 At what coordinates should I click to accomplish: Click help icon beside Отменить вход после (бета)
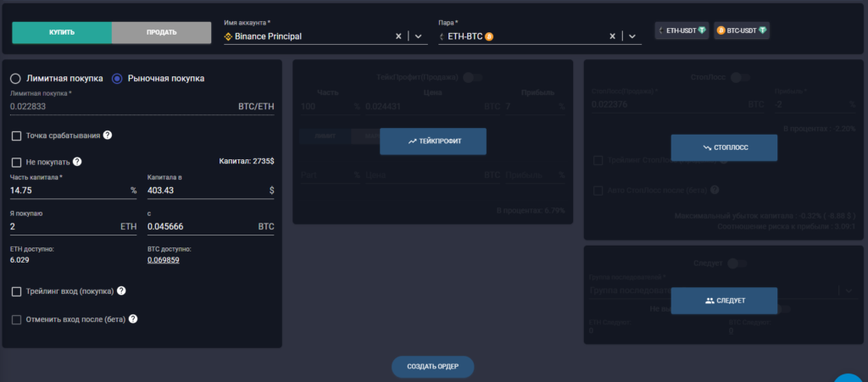(133, 319)
